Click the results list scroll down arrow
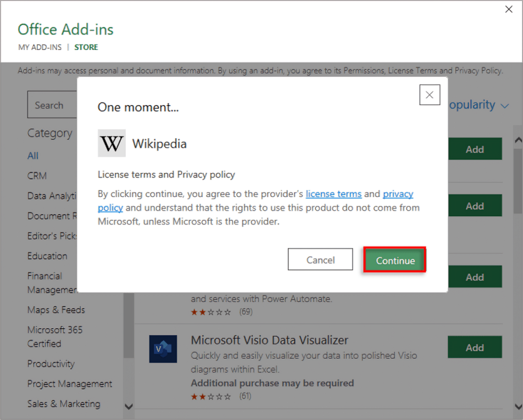 pyautogui.click(x=519, y=407)
